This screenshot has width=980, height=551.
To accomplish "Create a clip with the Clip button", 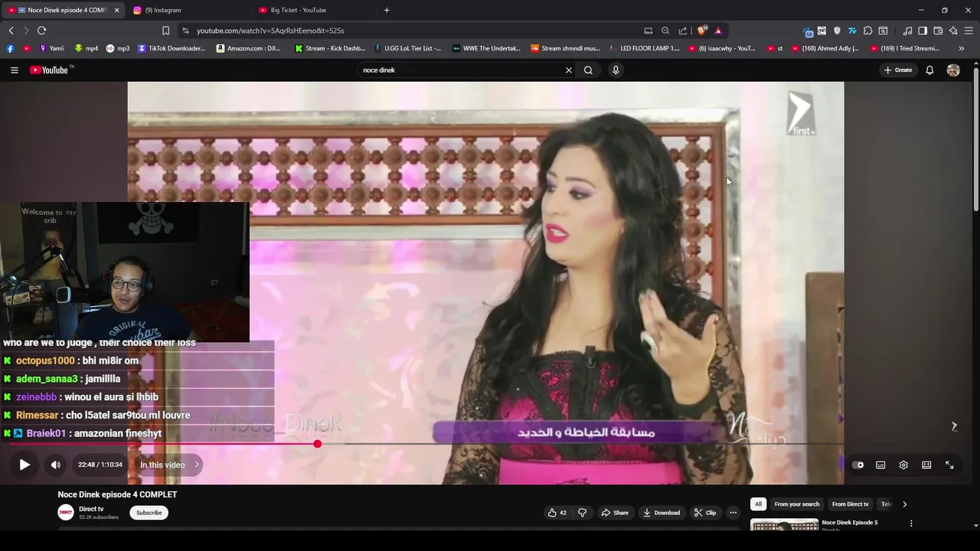I will [705, 513].
